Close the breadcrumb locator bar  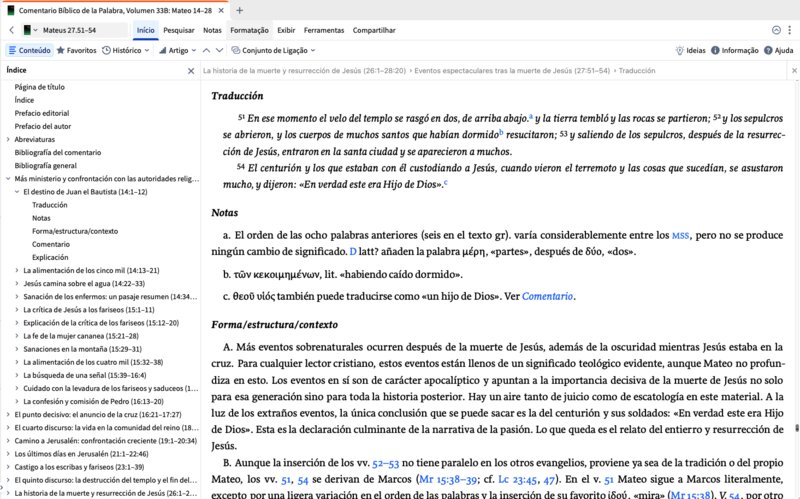pyautogui.click(x=794, y=71)
